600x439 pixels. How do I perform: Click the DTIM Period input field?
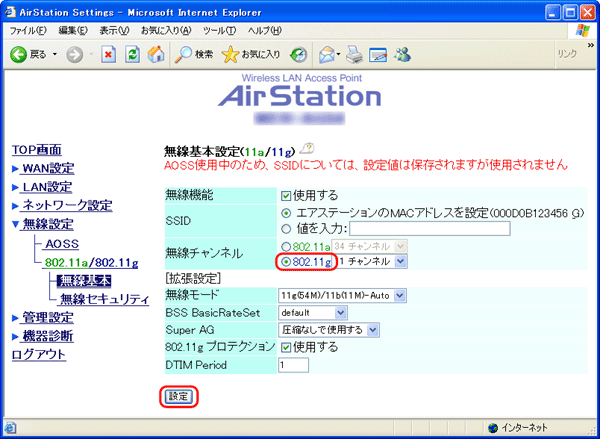point(293,366)
